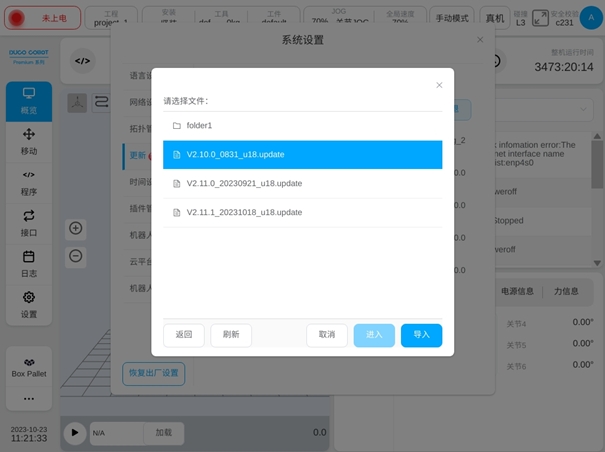Open the 概览 overview sidebar icon
605x452 pixels.
(x=29, y=101)
